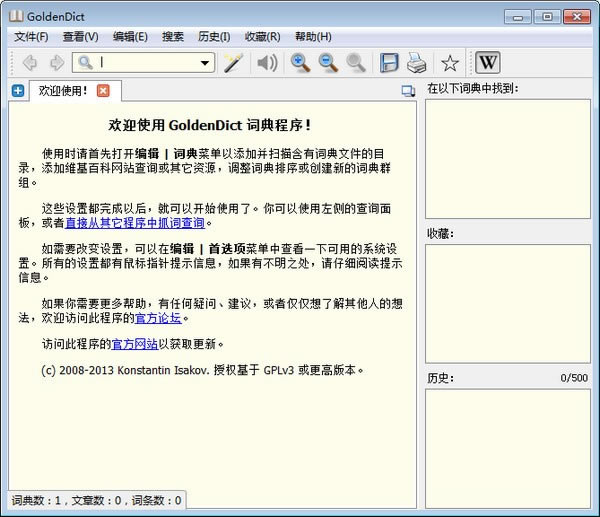Expand the search box dropdown arrow
The image size is (600, 517).
coord(205,63)
